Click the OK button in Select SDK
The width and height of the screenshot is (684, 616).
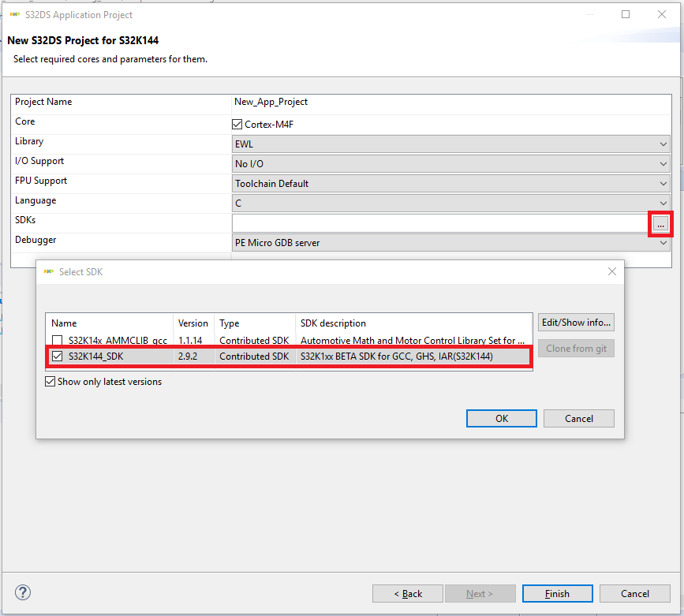501,418
